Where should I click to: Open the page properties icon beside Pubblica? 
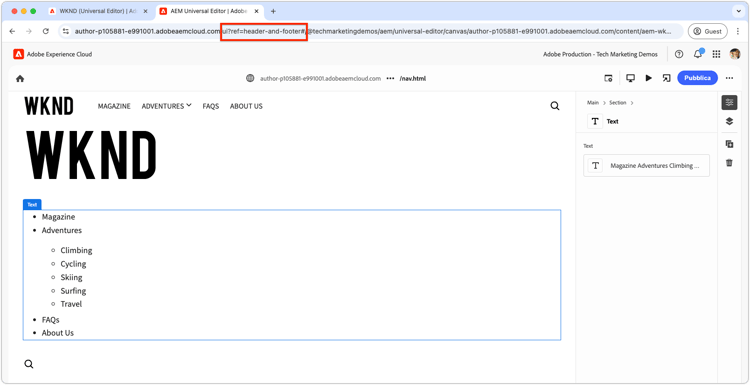608,78
